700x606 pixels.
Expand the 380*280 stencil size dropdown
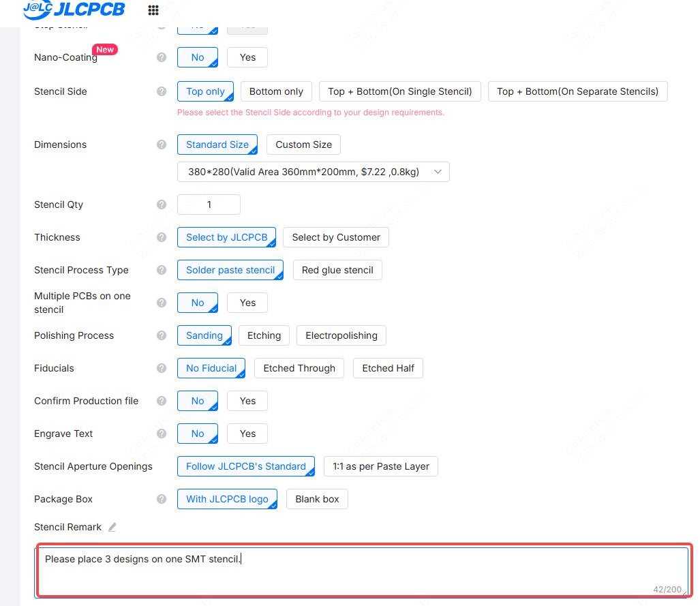click(314, 172)
